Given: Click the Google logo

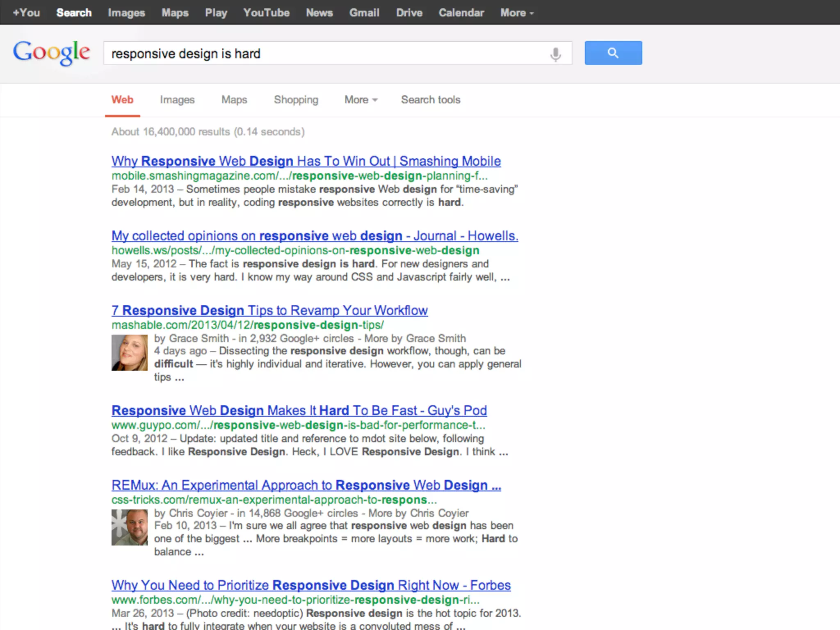Looking at the screenshot, I should 51,52.
